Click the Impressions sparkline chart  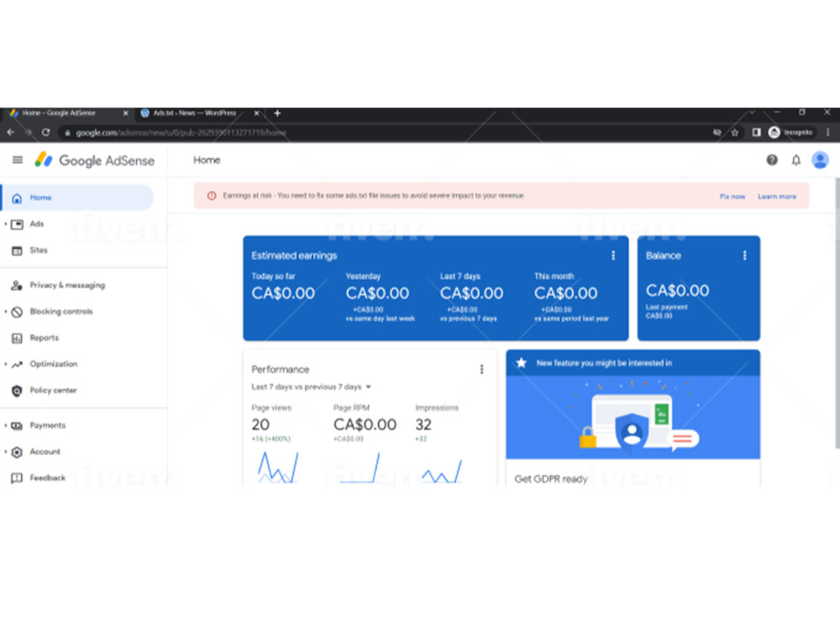tap(442, 471)
